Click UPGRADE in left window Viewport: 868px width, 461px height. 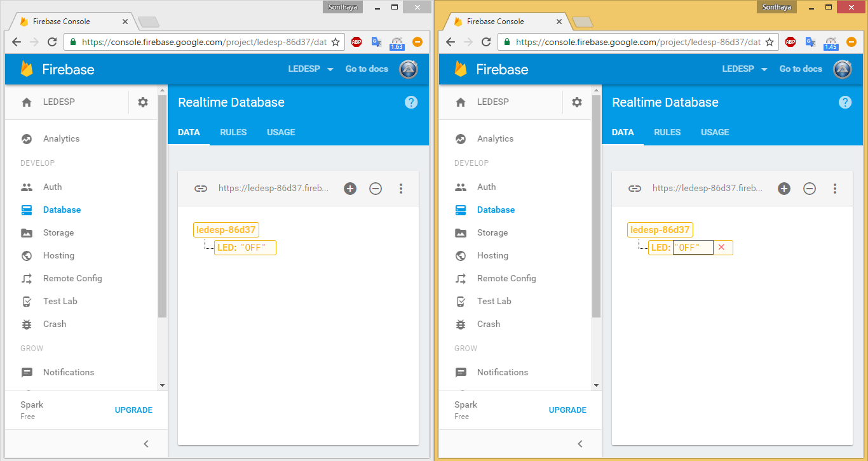click(133, 410)
